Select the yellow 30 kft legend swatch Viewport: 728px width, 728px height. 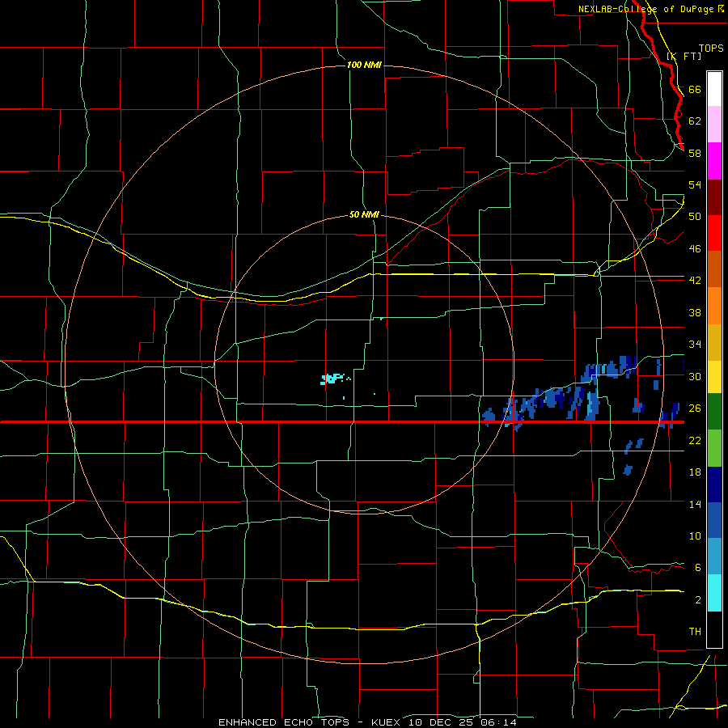714,377
